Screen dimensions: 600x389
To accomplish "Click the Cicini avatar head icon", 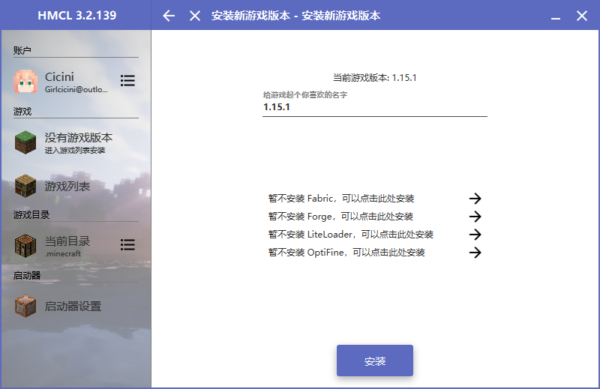I will point(25,81).
